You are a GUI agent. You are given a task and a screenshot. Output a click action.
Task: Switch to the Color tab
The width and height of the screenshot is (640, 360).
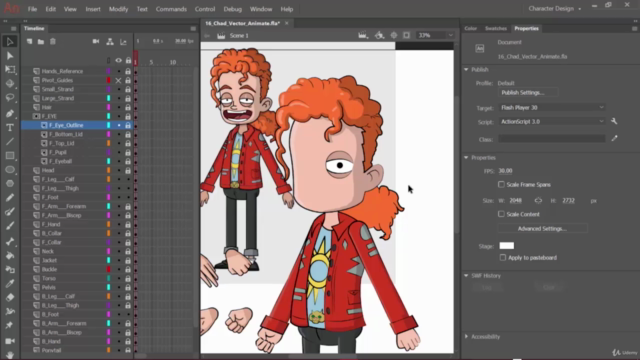(471, 29)
